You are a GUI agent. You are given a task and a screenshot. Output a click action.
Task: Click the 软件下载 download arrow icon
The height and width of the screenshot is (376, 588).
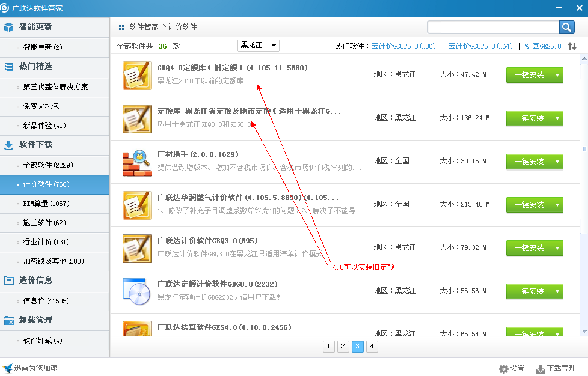tap(8, 145)
